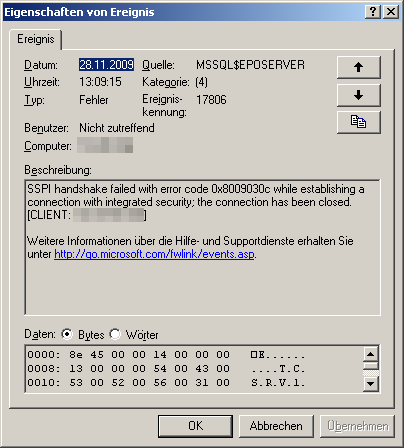Show previous event with up arrow button
Screen dimensions: 404x448
click(x=359, y=67)
